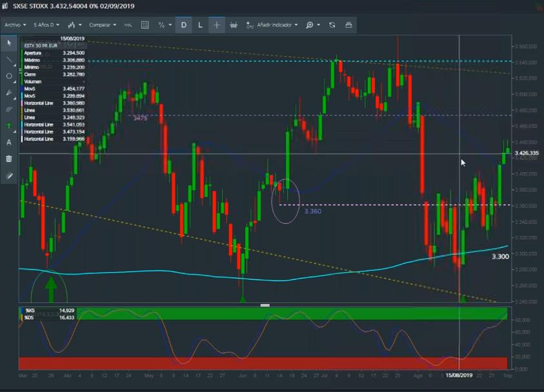The image size is (544, 392).
Task: Select the Horizontal Line 3.360,980 legend row
Action: click(x=54, y=103)
